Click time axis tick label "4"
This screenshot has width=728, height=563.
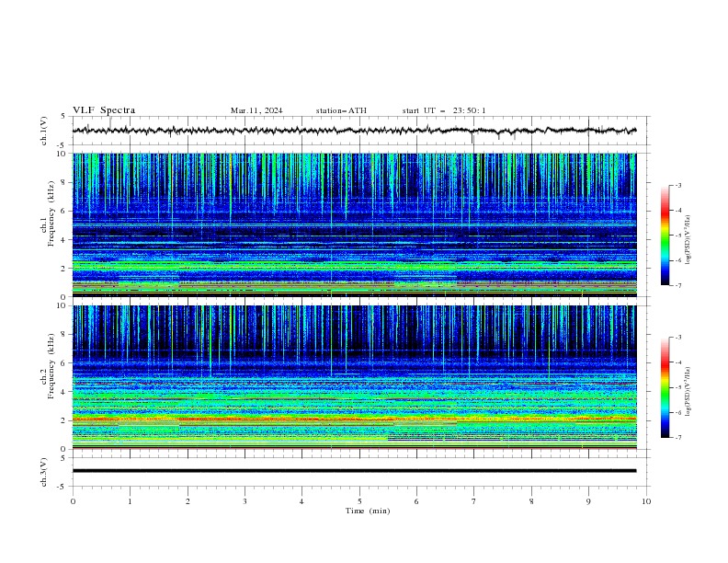click(301, 501)
